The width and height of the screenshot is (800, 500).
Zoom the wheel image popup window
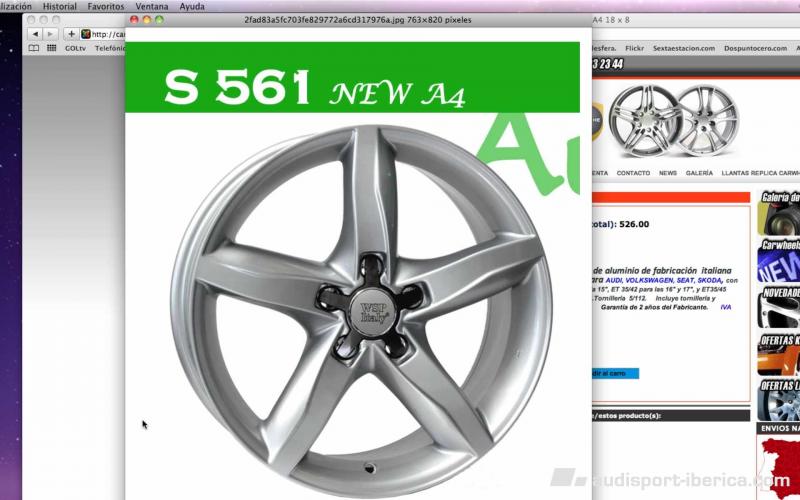pos(159,20)
